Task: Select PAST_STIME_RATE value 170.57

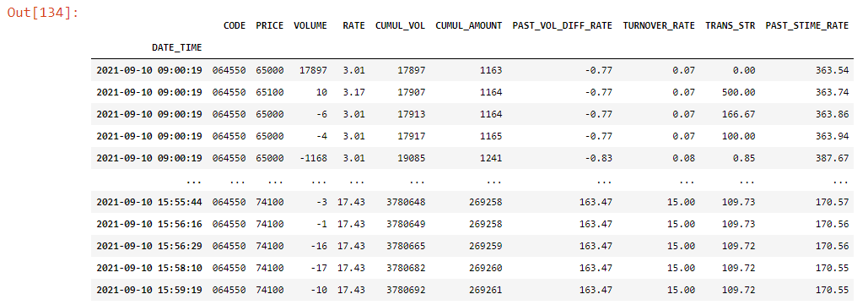Action: pyautogui.click(x=832, y=202)
